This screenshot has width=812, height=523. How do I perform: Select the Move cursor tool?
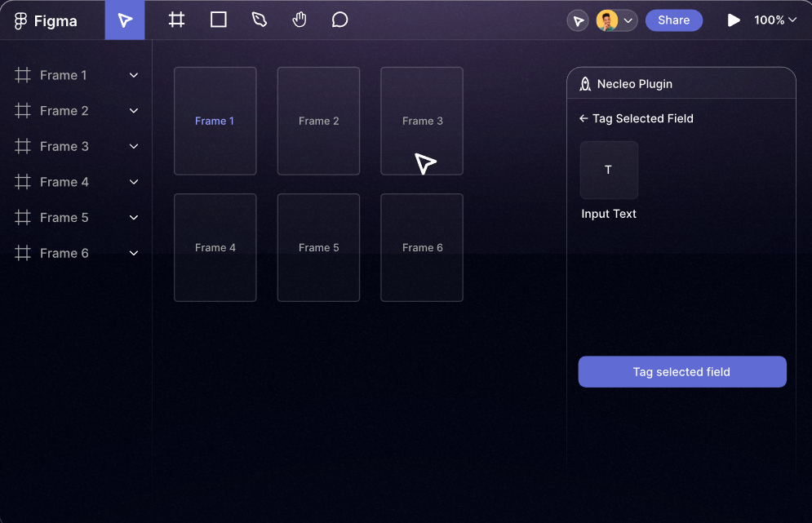[x=125, y=20]
